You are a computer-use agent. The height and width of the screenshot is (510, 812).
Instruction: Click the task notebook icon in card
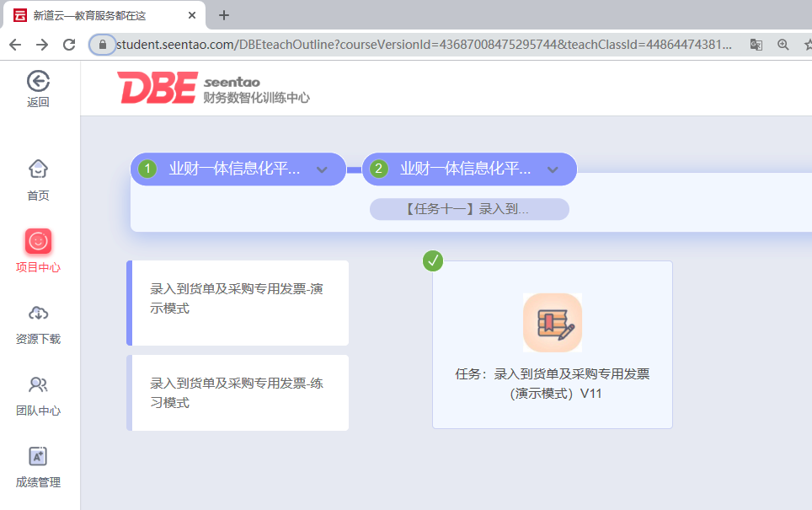[552, 323]
